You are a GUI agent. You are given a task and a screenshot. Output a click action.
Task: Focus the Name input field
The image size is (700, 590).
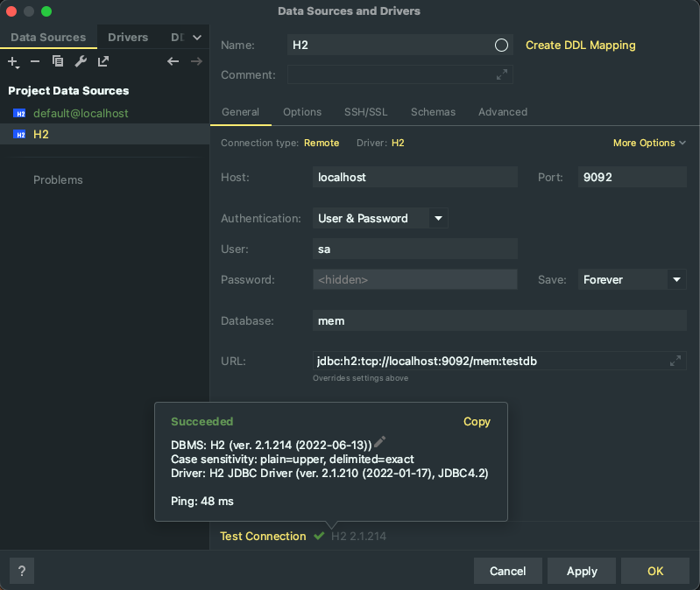click(400, 45)
